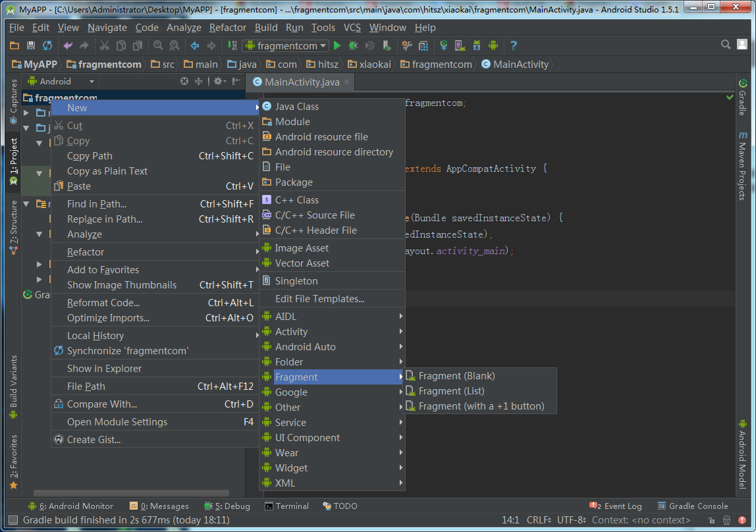The image size is (756, 532).
Task: Open the Android view selector dropdown
Action: tap(61, 82)
